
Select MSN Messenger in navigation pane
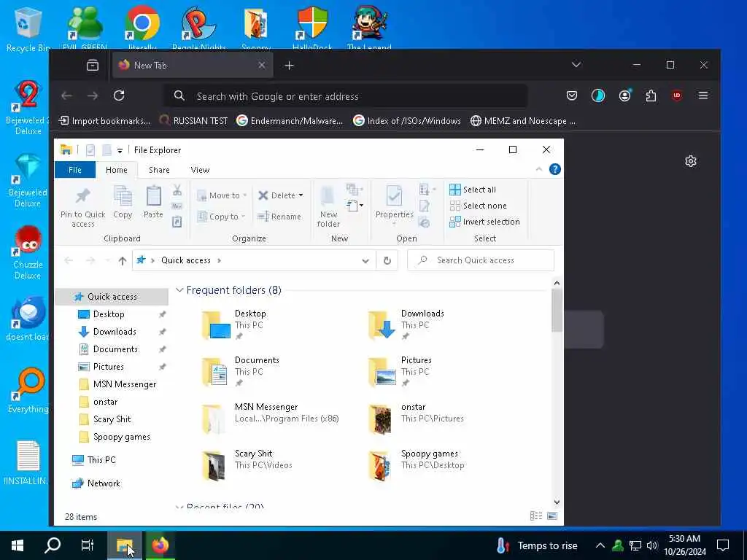(x=124, y=384)
